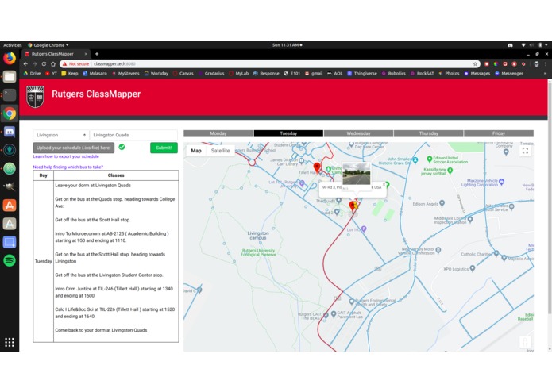This screenshot has width=552, height=392.
Task: Click the clock Sun 11:31 AM
Action: tap(287, 45)
